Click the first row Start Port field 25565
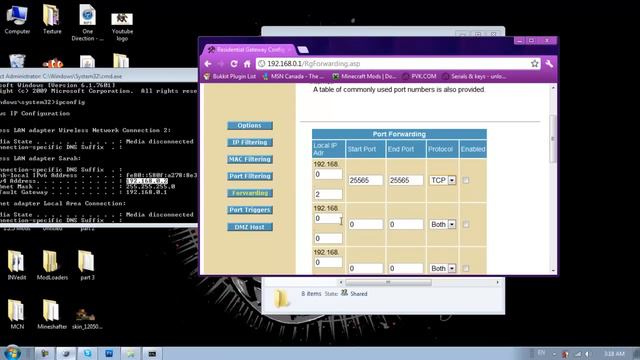 (x=365, y=180)
